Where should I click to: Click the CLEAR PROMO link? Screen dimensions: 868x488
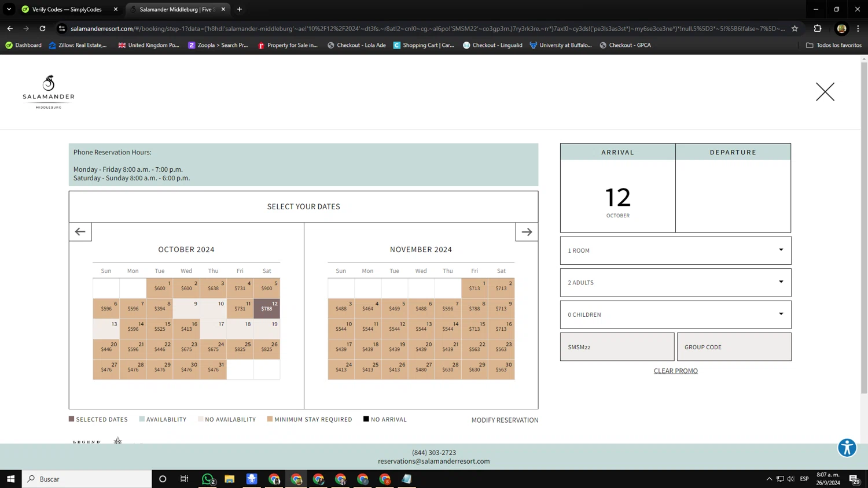(x=675, y=371)
